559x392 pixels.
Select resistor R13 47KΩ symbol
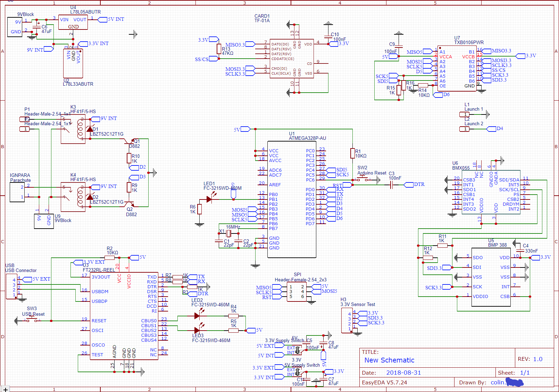(x=219, y=49)
